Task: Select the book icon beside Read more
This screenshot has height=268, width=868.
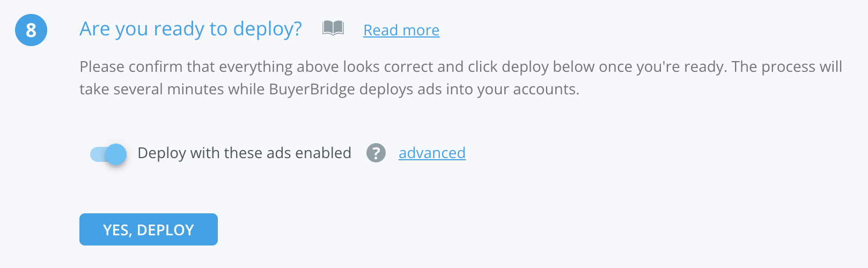Action: tap(333, 28)
